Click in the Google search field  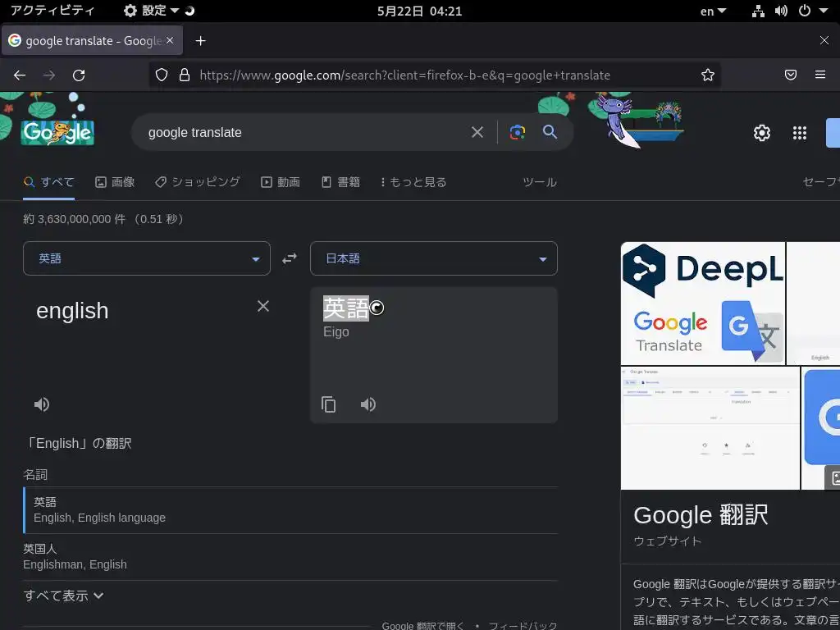300,132
